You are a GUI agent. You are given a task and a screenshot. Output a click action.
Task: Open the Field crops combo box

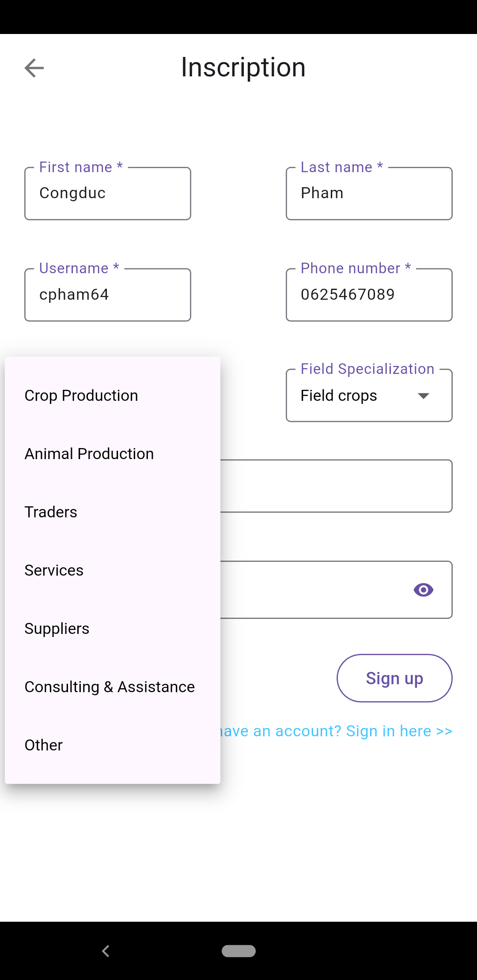pos(353,396)
